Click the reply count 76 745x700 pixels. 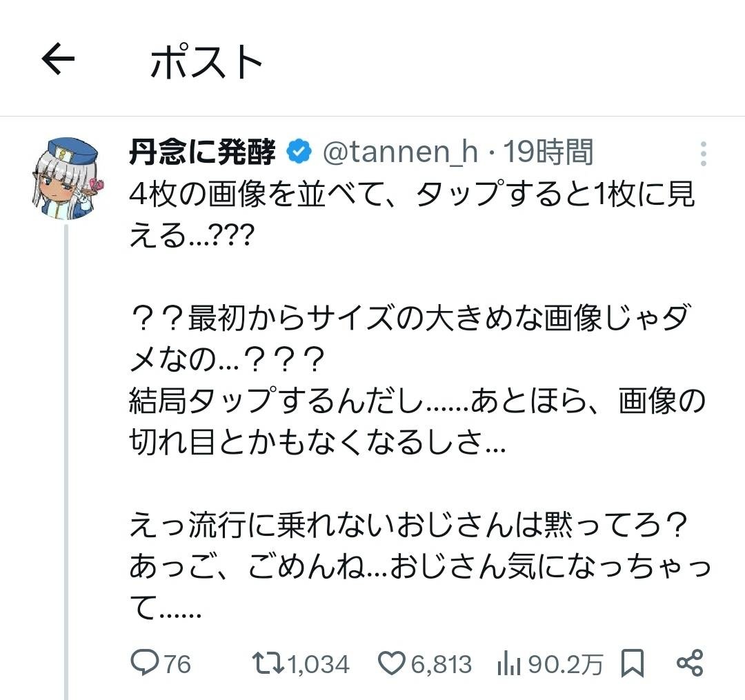[177, 664]
